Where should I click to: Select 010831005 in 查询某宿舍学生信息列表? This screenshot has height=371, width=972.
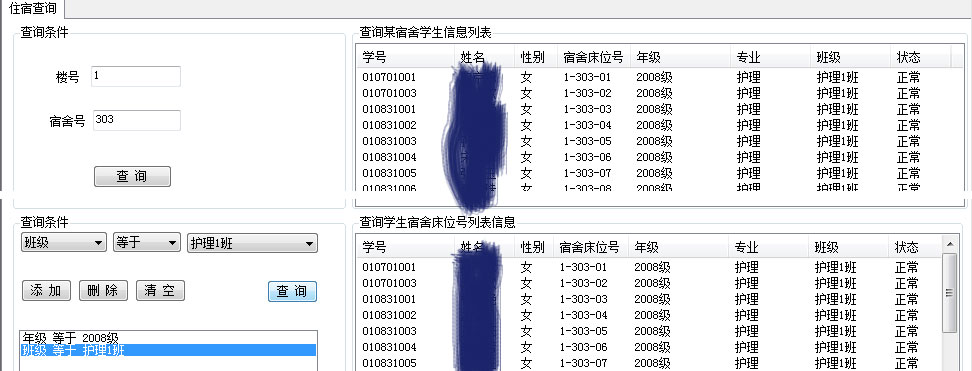(389, 173)
